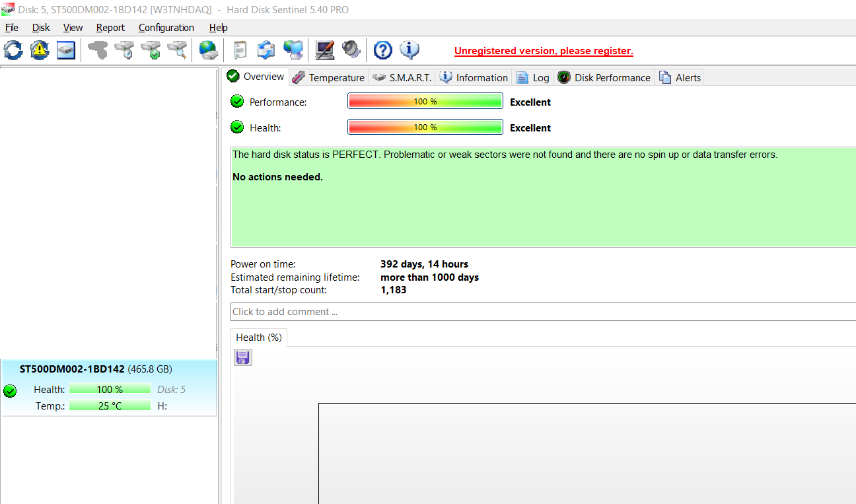Click the 'Click to add comment' field
The height and width of the screenshot is (504, 856).
(x=543, y=312)
